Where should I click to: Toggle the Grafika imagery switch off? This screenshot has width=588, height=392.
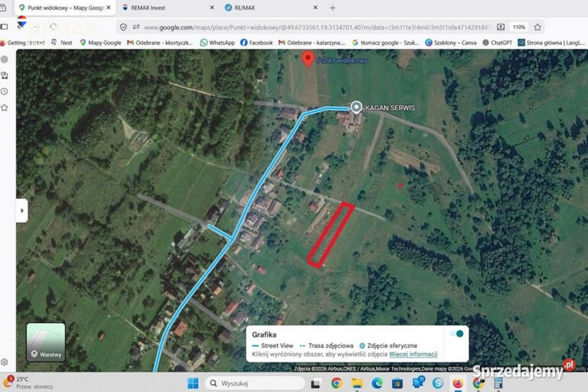pyautogui.click(x=456, y=334)
